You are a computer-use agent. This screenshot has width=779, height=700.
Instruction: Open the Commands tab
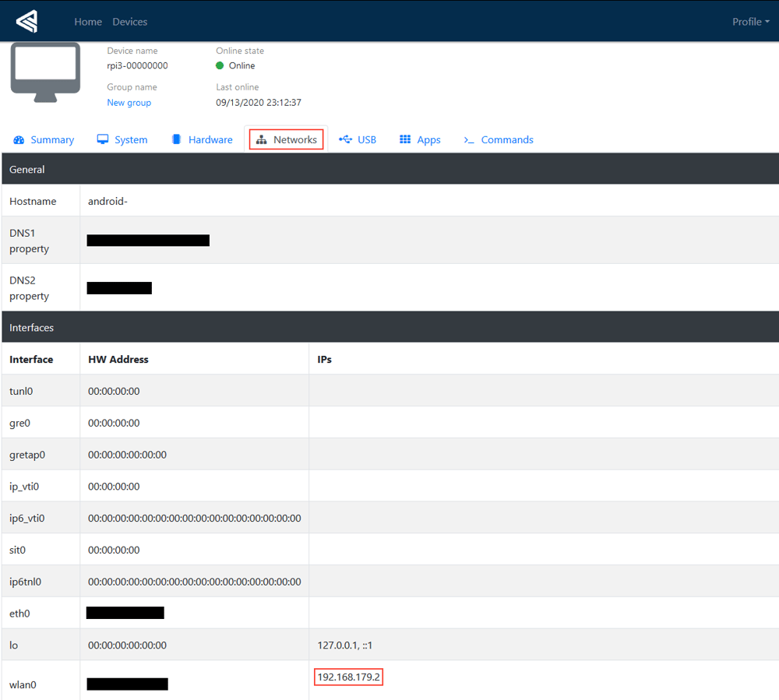(x=506, y=140)
